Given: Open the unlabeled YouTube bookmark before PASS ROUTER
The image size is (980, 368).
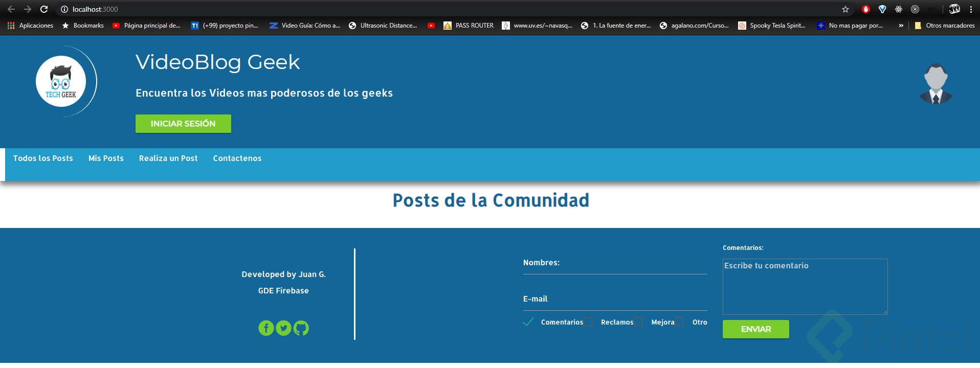Looking at the screenshot, I should (x=431, y=26).
